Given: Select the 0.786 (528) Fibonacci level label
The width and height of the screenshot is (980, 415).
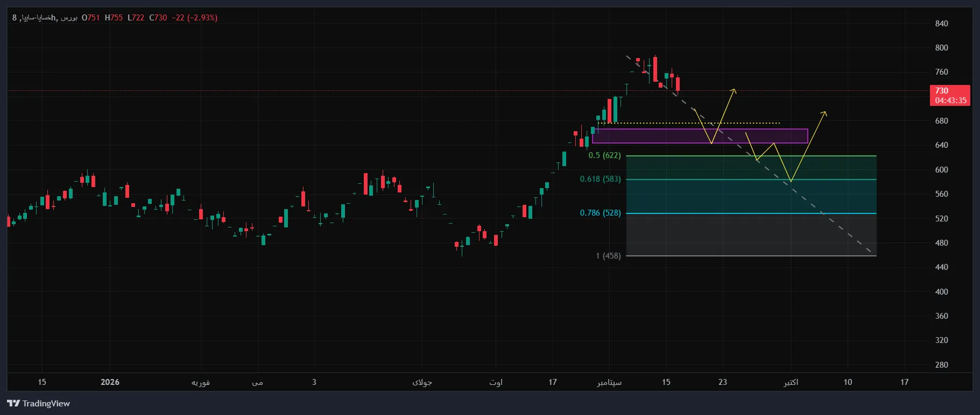Looking at the screenshot, I should (600, 213).
